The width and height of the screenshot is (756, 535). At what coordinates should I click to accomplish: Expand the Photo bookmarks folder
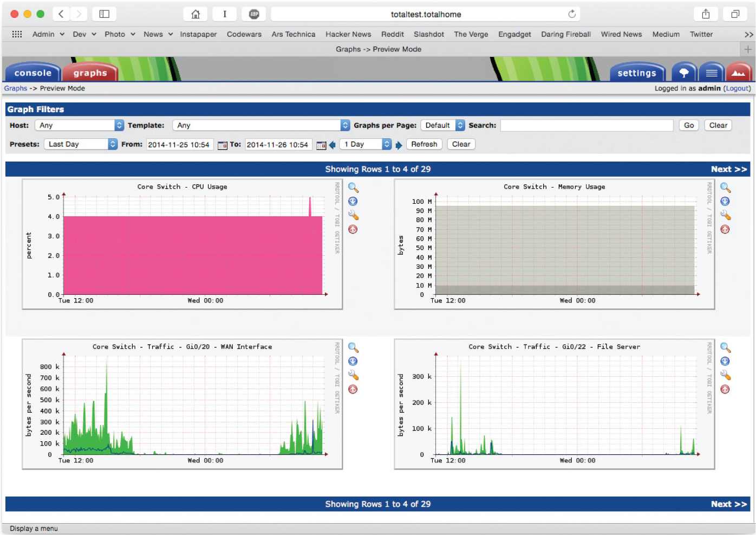pos(120,34)
